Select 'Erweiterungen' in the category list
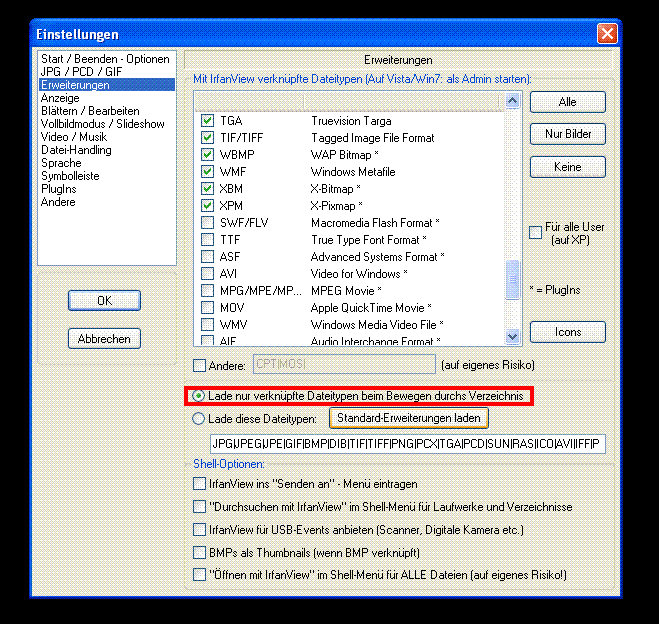 [107, 85]
